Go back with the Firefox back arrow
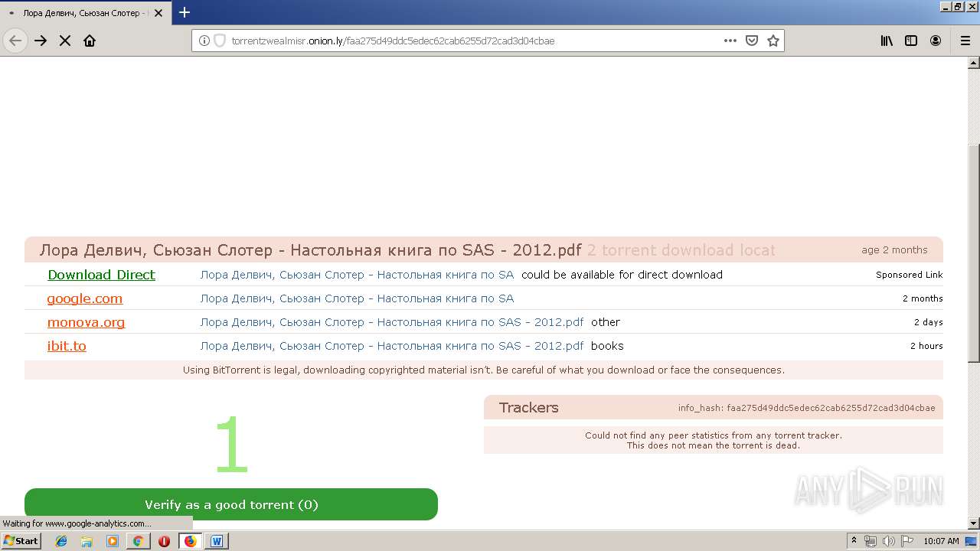 point(15,41)
